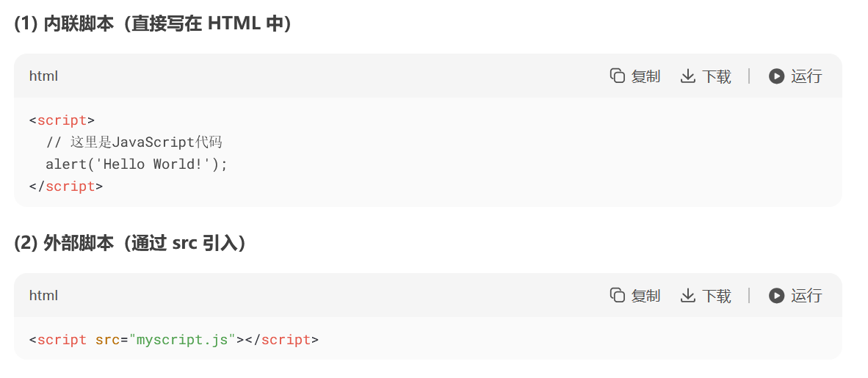Click the download icon for the inline script block
The image size is (868, 378).
(x=688, y=76)
